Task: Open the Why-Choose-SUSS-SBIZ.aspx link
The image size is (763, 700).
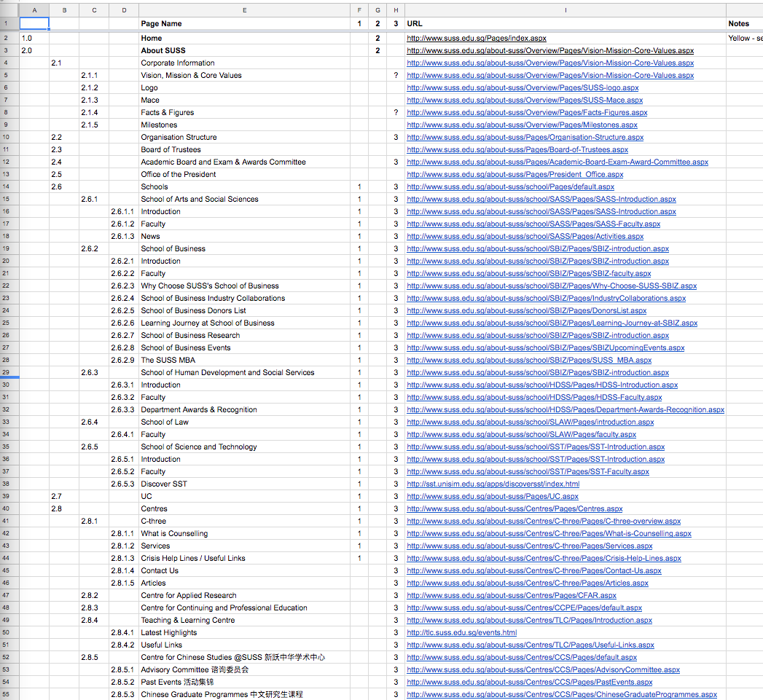Action: click(x=552, y=286)
